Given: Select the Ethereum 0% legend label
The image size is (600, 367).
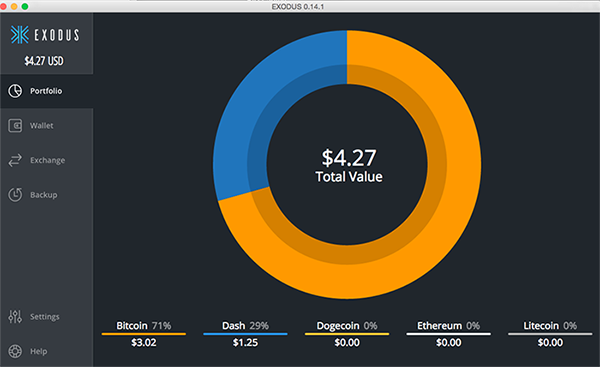Looking at the screenshot, I should (x=448, y=326).
